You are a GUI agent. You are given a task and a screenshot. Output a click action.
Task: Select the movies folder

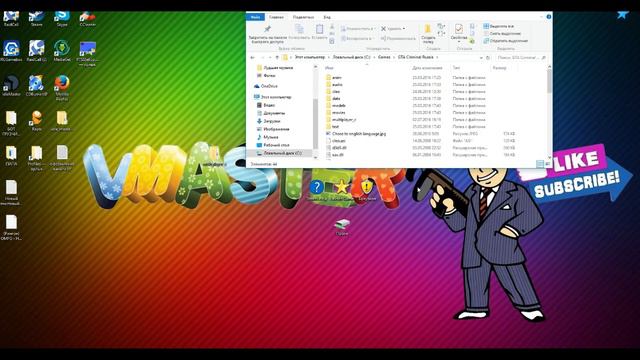(336, 113)
